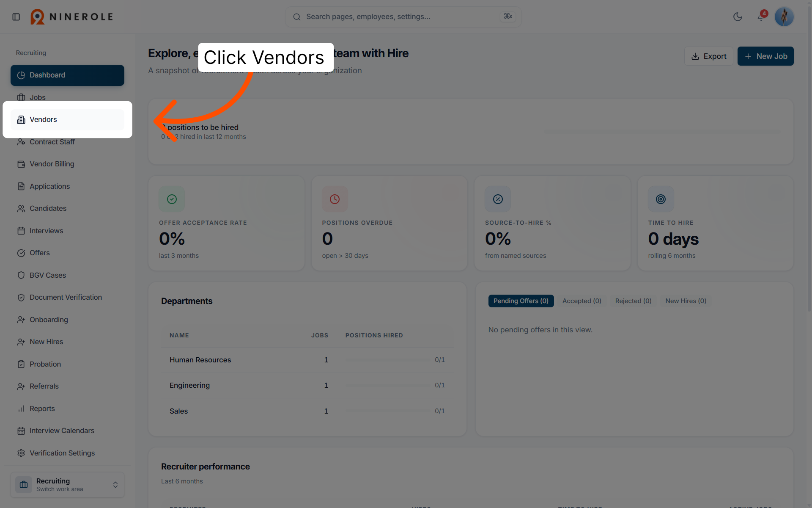Go to Vendor Billing
The image size is (812, 508).
67,164
